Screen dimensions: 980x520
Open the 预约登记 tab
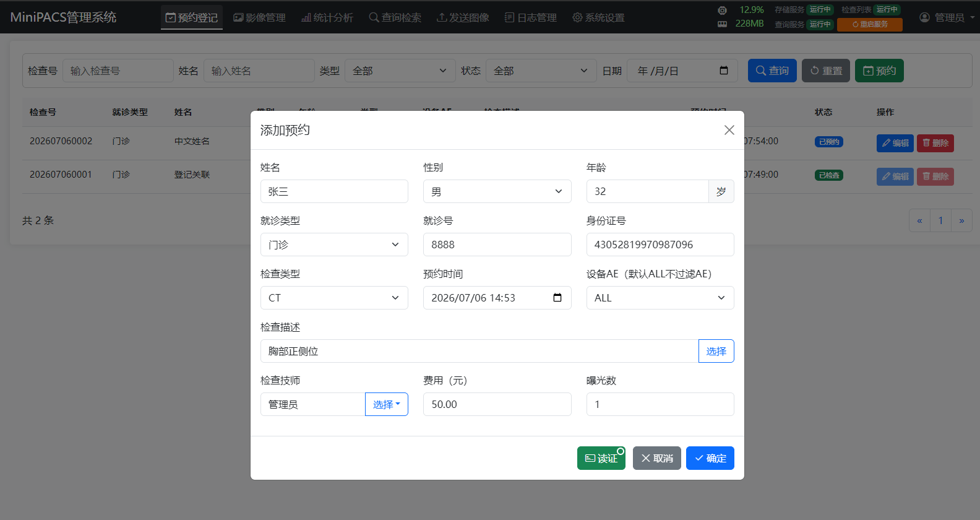pos(192,17)
